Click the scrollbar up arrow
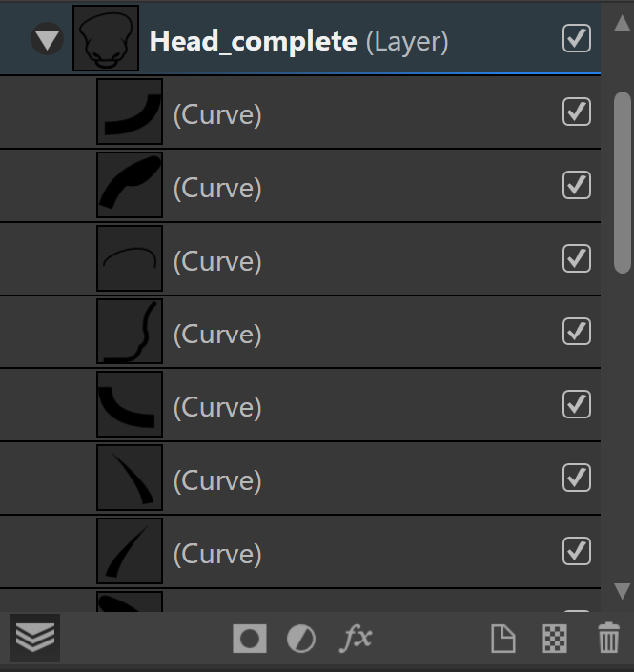The height and width of the screenshot is (672, 634). [x=623, y=23]
